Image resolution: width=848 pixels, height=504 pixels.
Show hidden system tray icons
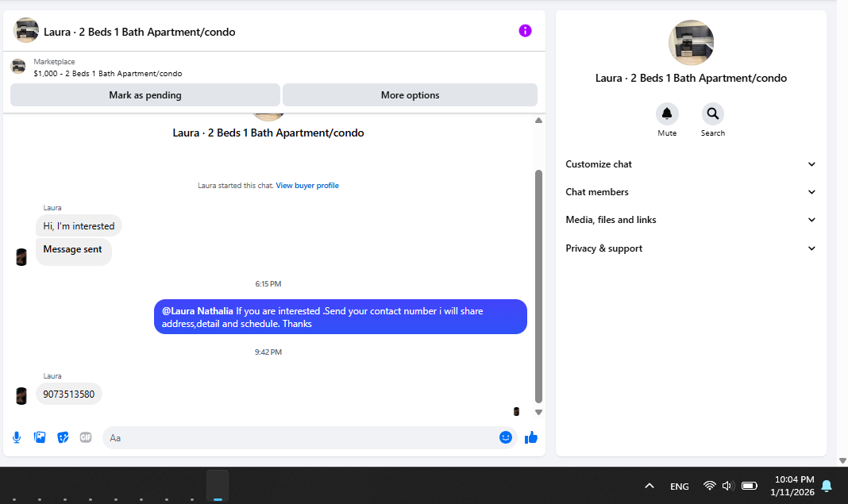[x=649, y=486]
